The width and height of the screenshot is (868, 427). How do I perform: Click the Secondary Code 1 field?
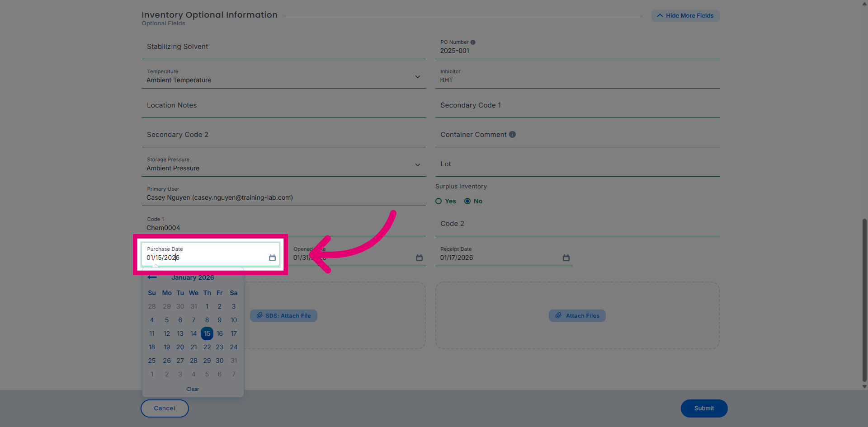point(577,105)
